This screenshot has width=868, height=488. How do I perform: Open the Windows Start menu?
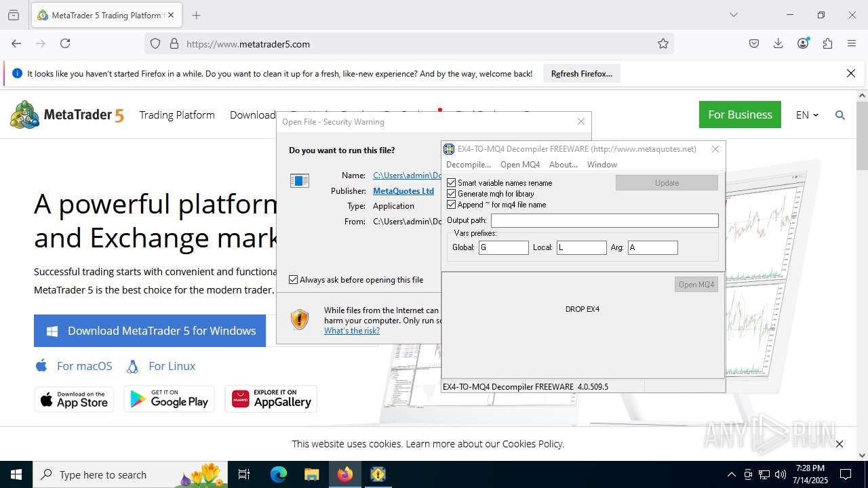click(x=16, y=474)
